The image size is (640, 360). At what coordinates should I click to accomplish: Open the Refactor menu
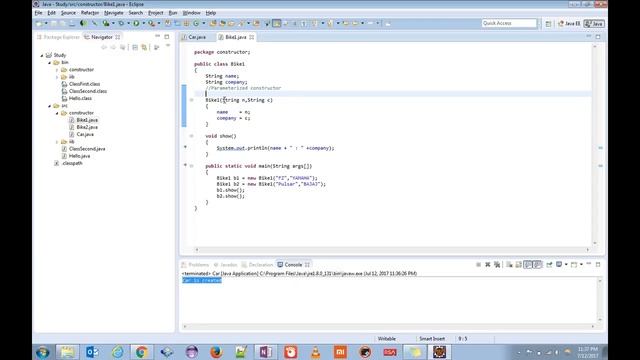90,13
